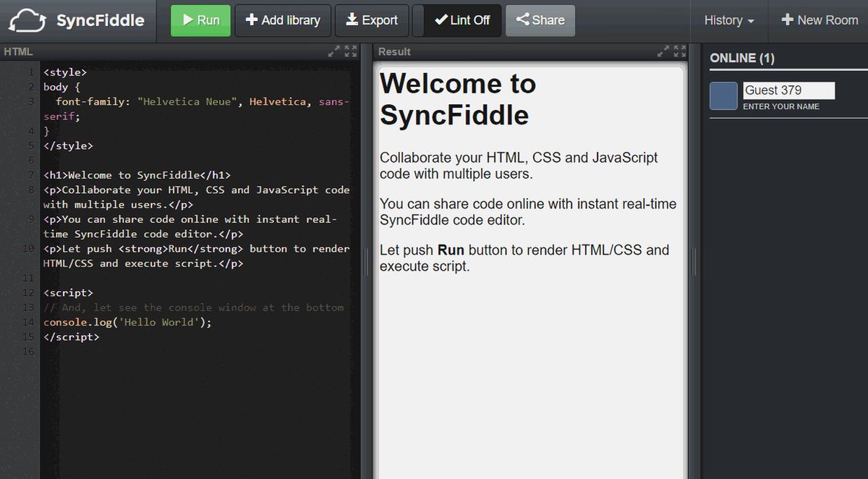
Task: Click the 'ENTER YOUR NAME' hint text
Action: tap(781, 106)
